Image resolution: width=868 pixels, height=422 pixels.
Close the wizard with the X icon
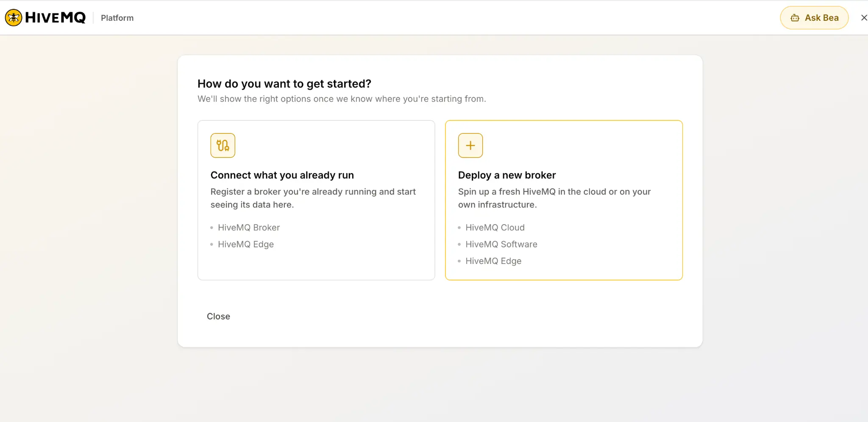coord(864,18)
